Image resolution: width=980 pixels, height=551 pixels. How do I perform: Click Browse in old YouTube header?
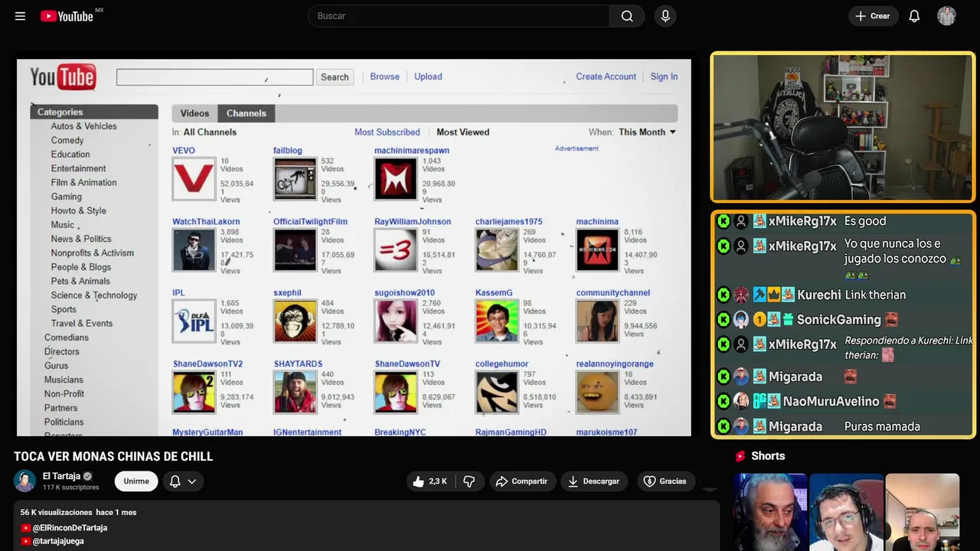(384, 77)
